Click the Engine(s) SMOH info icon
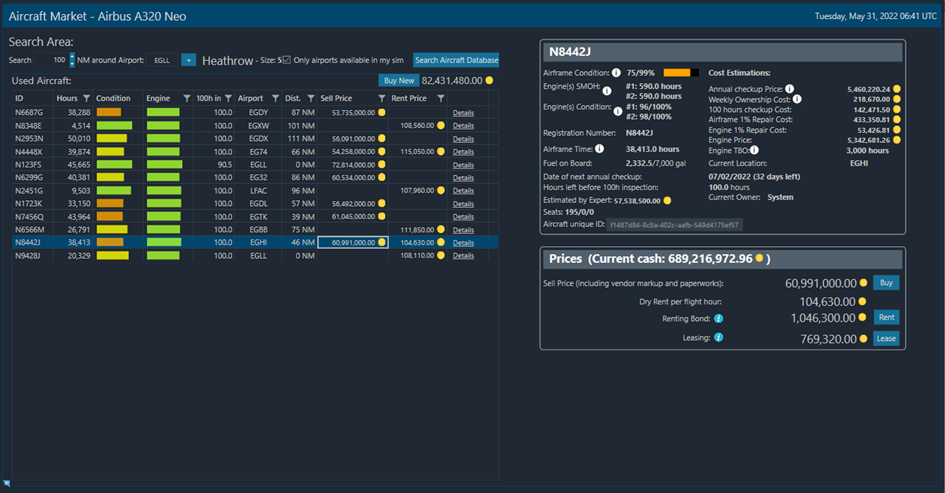Viewport: 945px width, 493px height. 607,91
